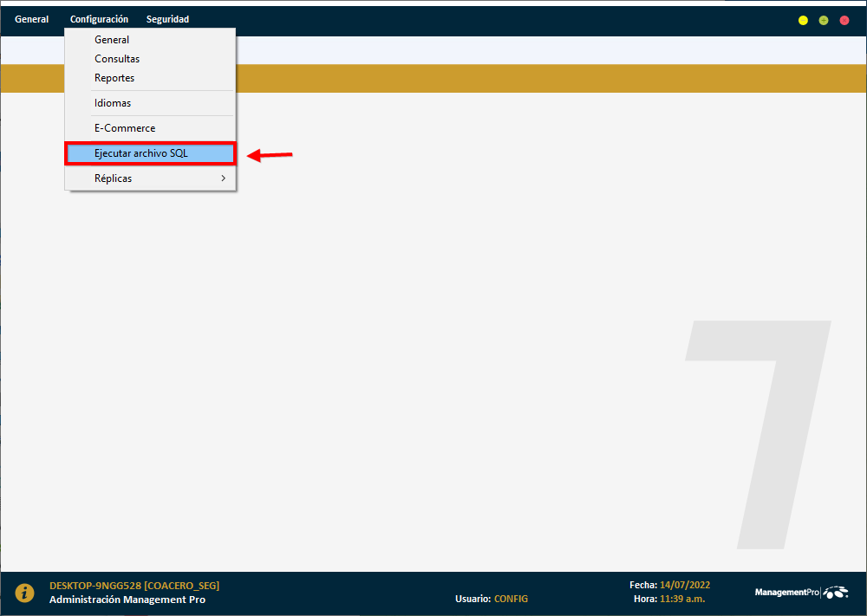Image resolution: width=867 pixels, height=616 pixels.
Task: Select Ejecutar archivo SQL from the menu
Action: [x=141, y=153]
